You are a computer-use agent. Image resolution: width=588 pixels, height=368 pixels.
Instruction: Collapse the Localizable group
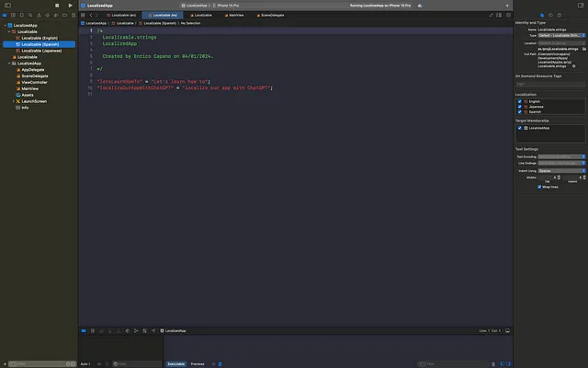coord(9,32)
